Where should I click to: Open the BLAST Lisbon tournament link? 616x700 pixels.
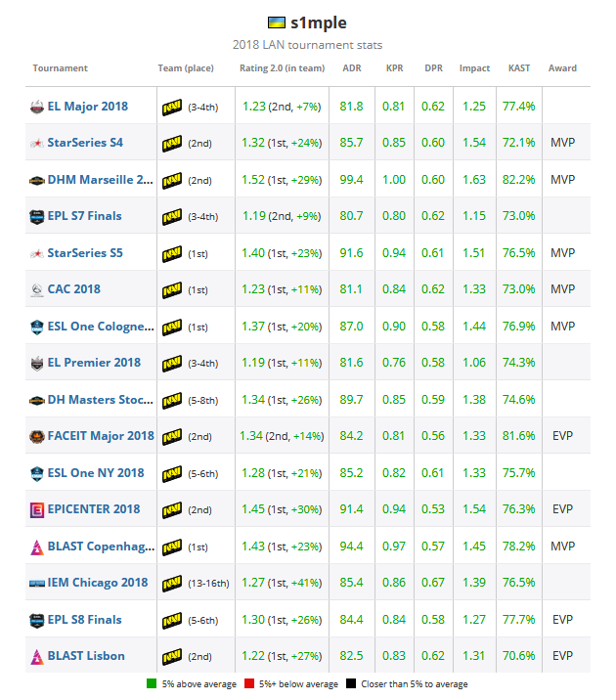click(x=86, y=655)
